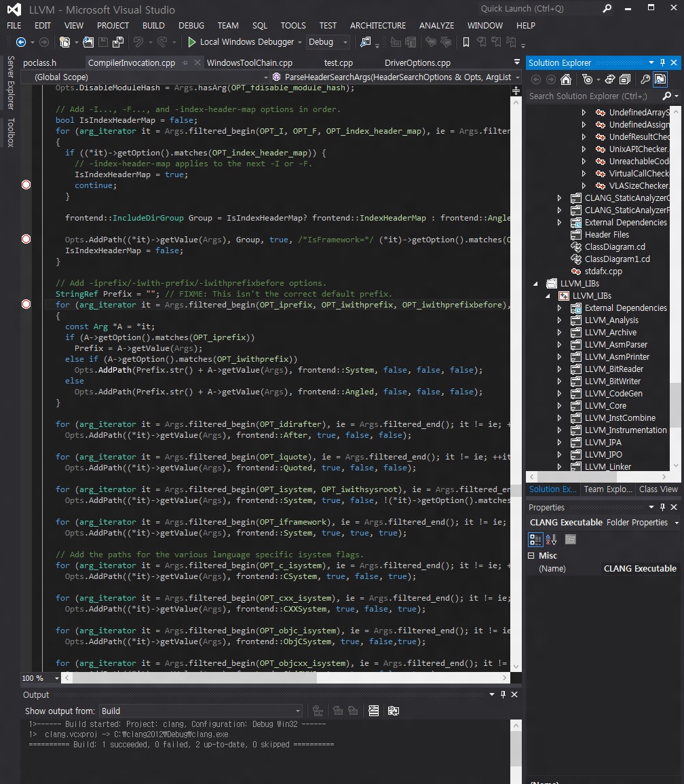This screenshot has width=684, height=784.
Task: Toggle Preview Selected Items in Solution Explorer
Action: pyautogui.click(x=660, y=79)
